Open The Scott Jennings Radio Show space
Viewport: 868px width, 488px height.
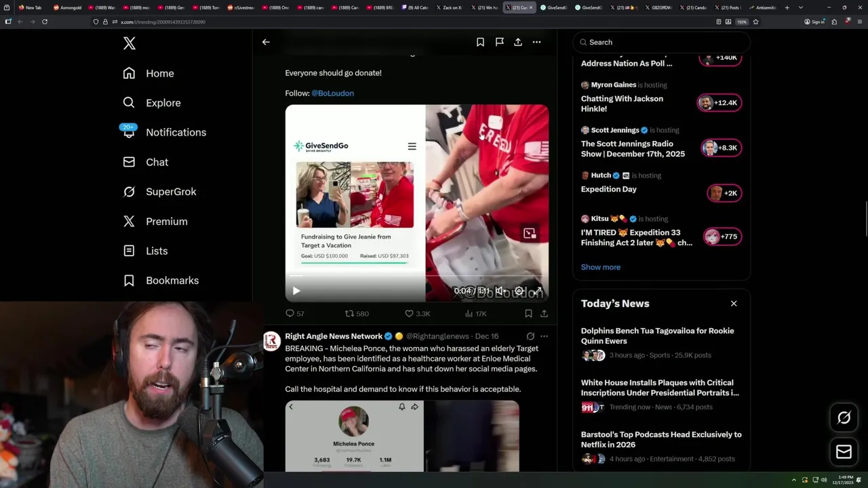[633, 148]
